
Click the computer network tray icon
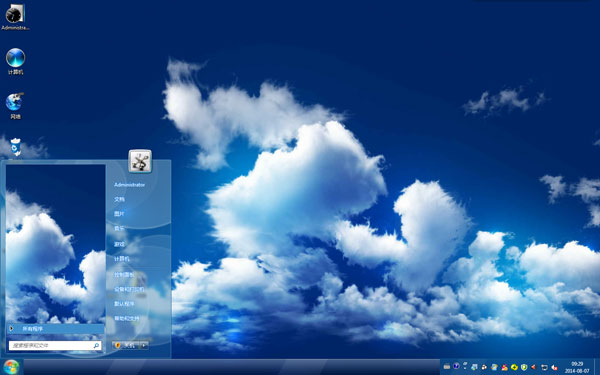point(474,367)
